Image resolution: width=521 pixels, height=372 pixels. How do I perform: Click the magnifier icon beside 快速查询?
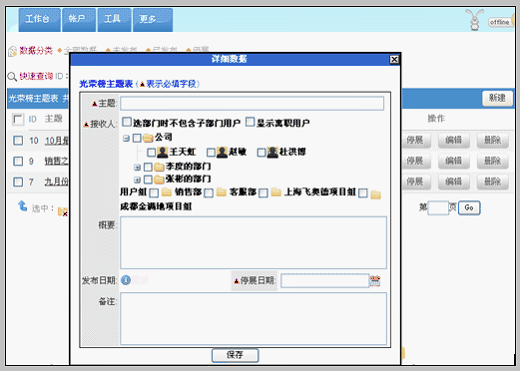coord(12,77)
